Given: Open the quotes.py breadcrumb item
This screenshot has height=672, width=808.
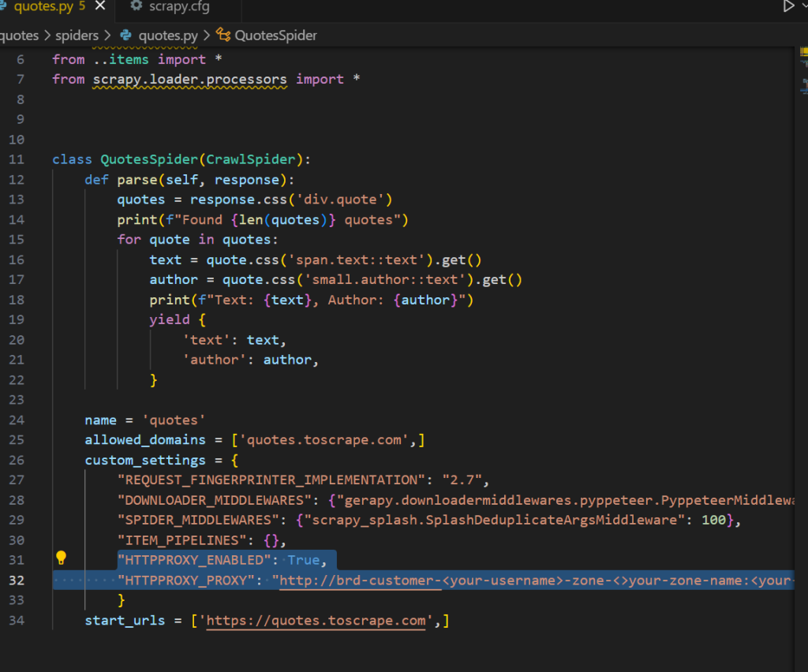Looking at the screenshot, I should (168, 35).
